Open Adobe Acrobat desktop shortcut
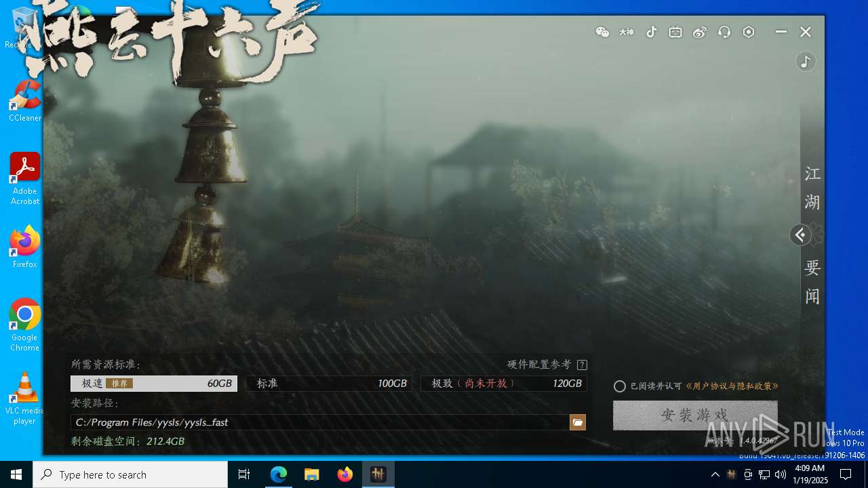Viewport: 868px width, 488px height. pyautogui.click(x=24, y=179)
